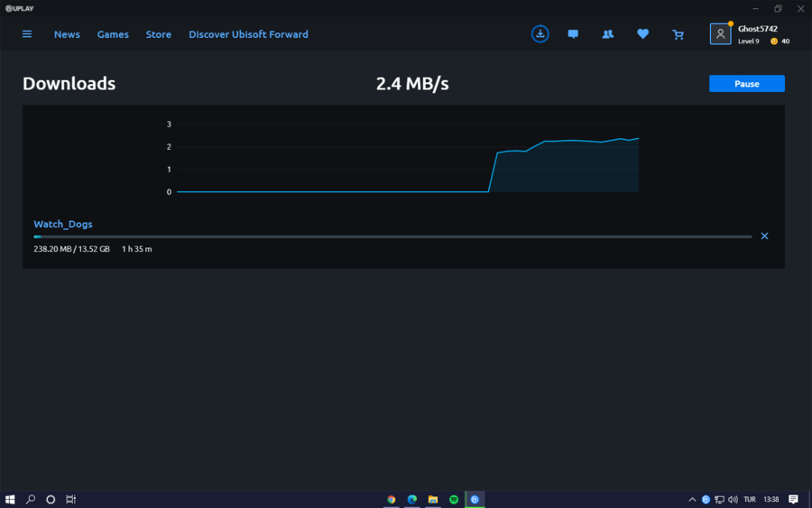Go to the News tab
Viewport: 812px width, 508px height.
pyautogui.click(x=67, y=34)
